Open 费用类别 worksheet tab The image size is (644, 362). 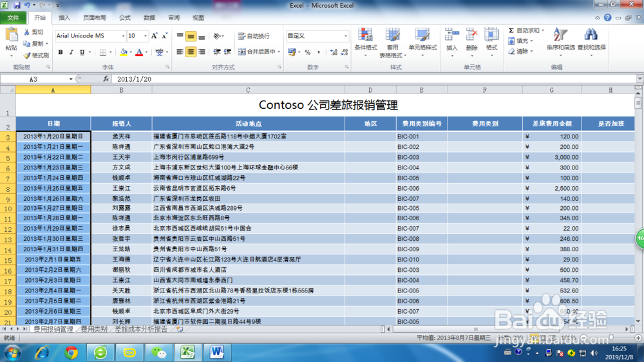(94, 329)
